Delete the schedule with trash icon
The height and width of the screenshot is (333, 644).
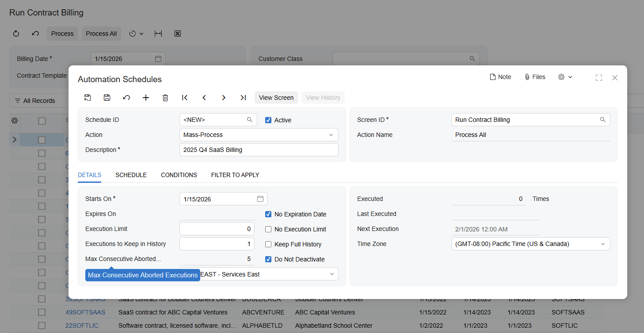(x=165, y=98)
